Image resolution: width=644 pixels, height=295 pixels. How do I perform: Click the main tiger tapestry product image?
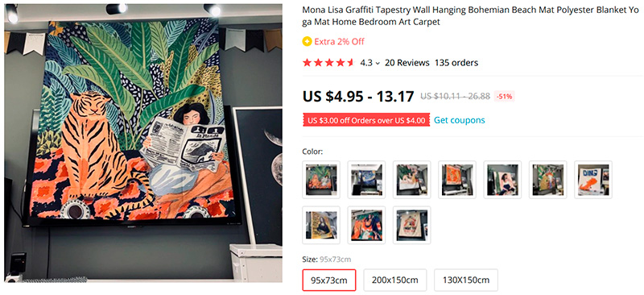pos(143,143)
